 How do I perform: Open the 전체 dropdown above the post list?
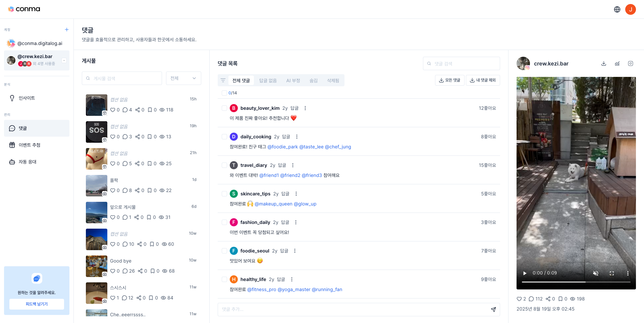tap(183, 78)
